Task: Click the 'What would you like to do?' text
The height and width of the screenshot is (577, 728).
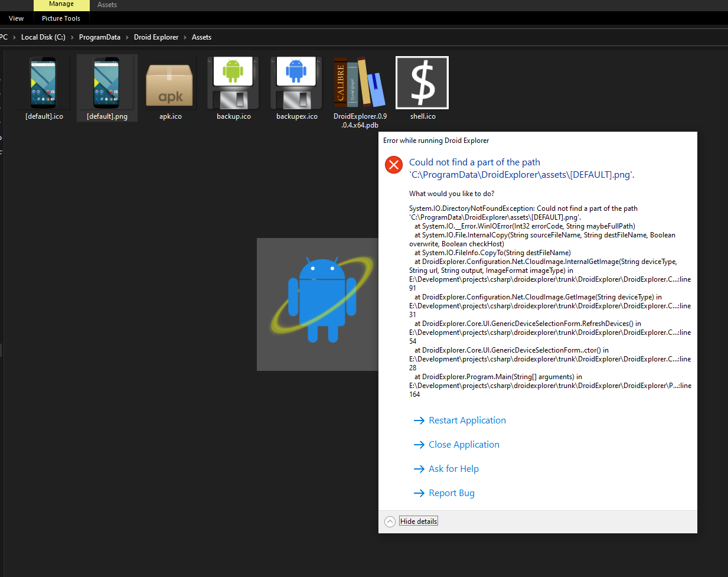Action: (x=452, y=194)
